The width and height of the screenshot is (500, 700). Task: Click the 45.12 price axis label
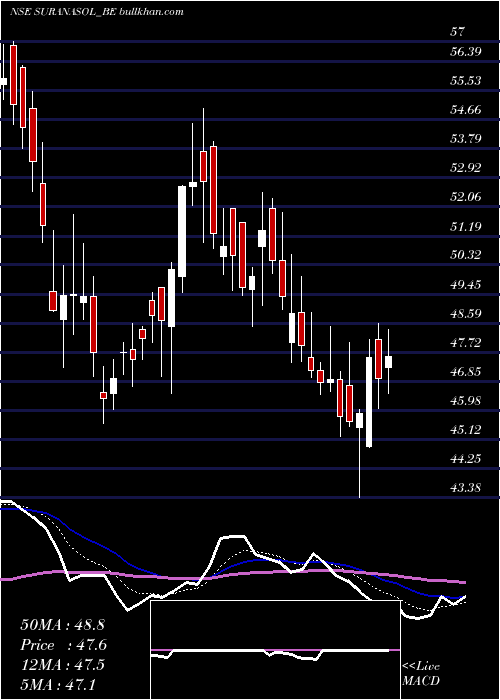pyautogui.click(x=466, y=430)
